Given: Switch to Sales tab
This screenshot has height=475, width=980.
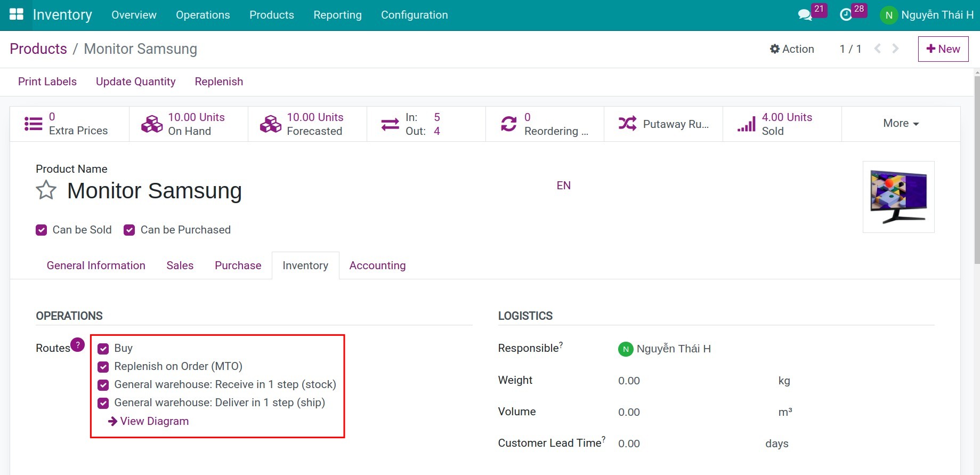Looking at the screenshot, I should [180, 265].
